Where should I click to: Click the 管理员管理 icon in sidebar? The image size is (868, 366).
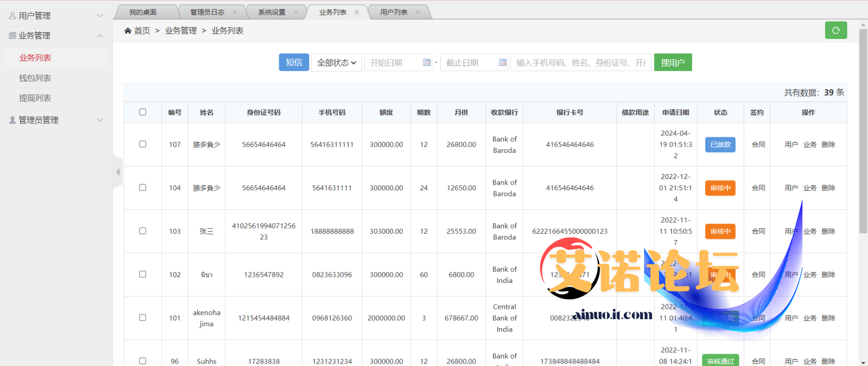pos(12,120)
